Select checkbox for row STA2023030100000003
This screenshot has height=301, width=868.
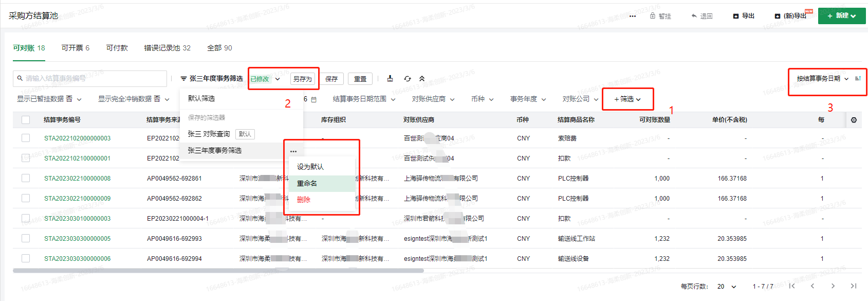26,218
